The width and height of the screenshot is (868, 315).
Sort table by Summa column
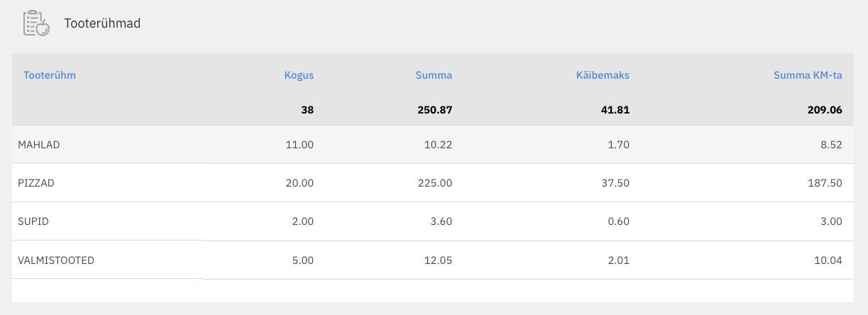434,75
